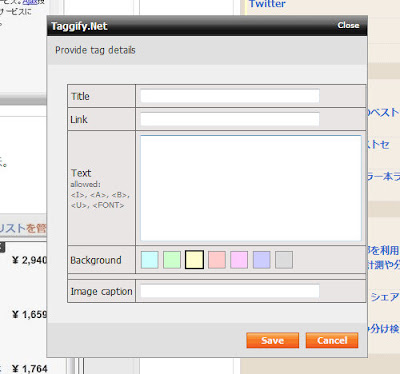The width and height of the screenshot is (400, 374).
Task: Open the Twitter link in background page
Action: coord(267,4)
